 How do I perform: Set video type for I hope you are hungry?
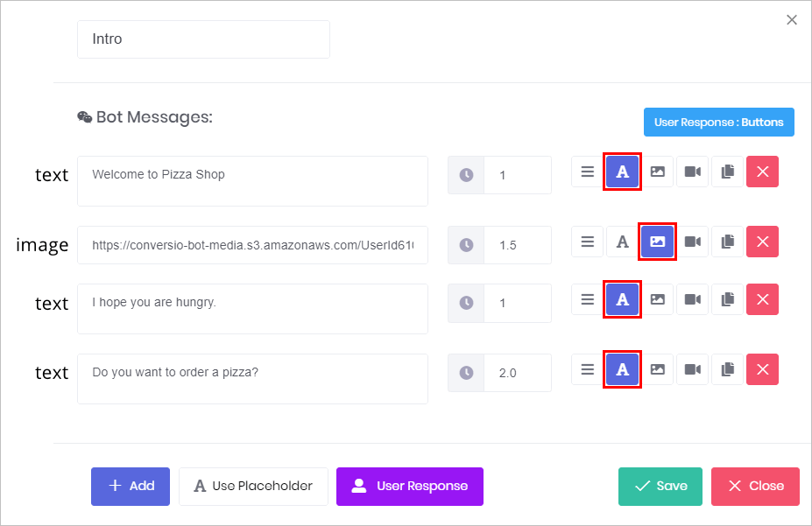pos(692,299)
